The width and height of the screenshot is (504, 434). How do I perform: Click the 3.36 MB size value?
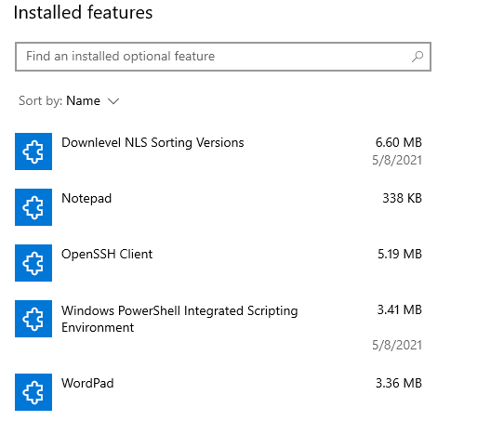click(x=399, y=383)
